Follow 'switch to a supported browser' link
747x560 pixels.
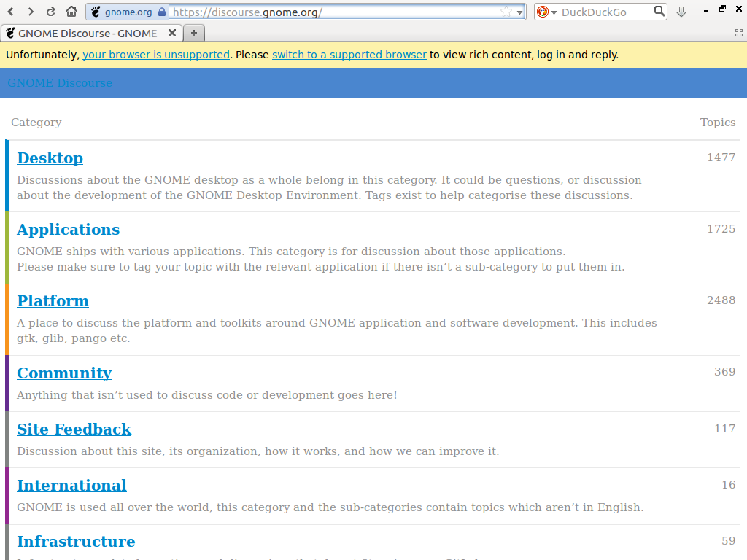(x=349, y=55)
